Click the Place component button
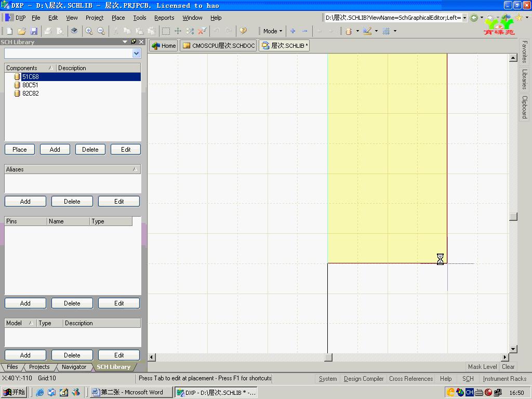532x399 pixels. click(x=20, y=150)
